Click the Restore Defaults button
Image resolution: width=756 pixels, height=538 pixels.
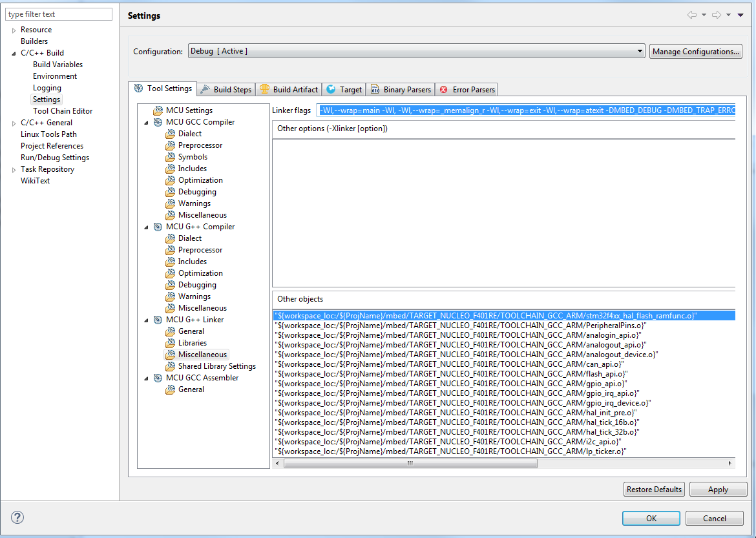[x=654, y=490]
